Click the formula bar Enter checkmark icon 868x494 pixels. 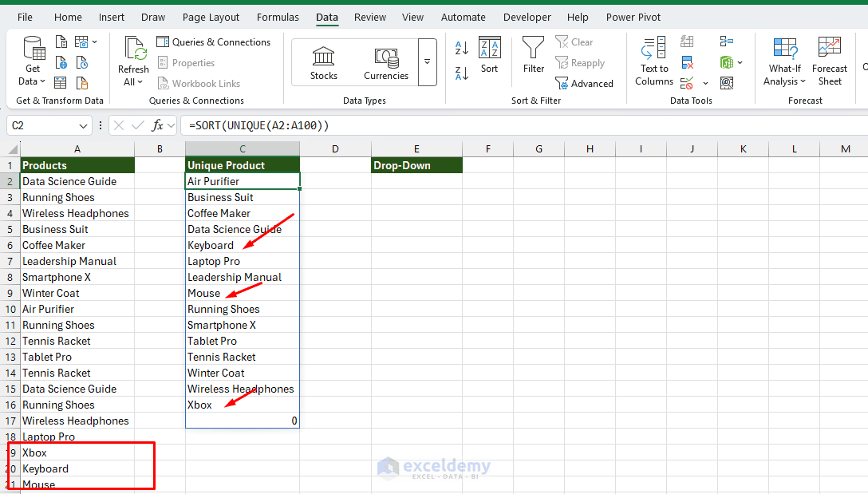pyautogui.click(x=138, y=126)
